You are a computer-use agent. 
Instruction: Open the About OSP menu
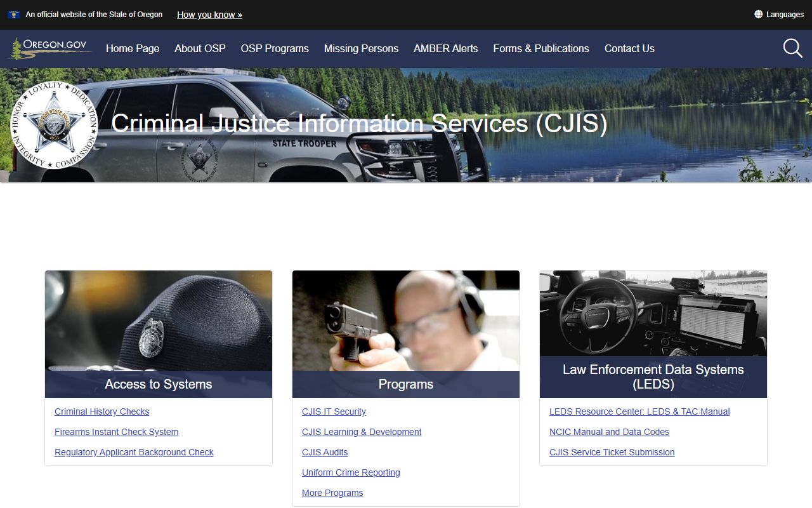point(200,48)
